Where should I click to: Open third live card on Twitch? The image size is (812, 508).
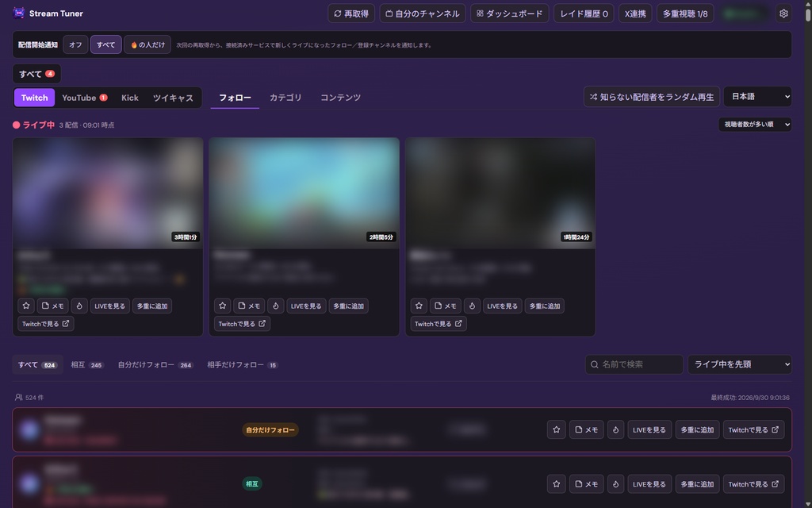click(438, 324)
